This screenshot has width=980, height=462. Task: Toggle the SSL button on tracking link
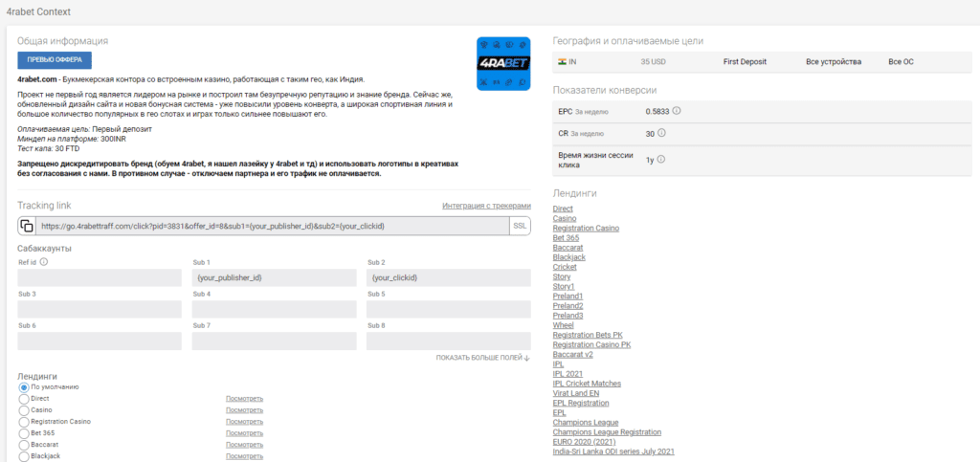coord(520,226)
